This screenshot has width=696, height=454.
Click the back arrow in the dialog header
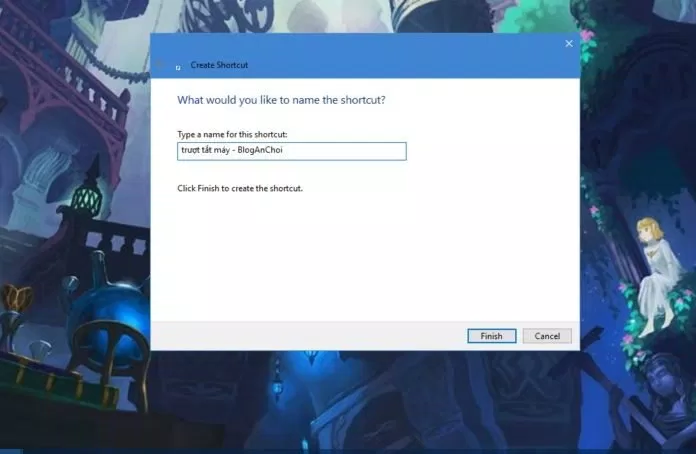click(x=160, y=65)
